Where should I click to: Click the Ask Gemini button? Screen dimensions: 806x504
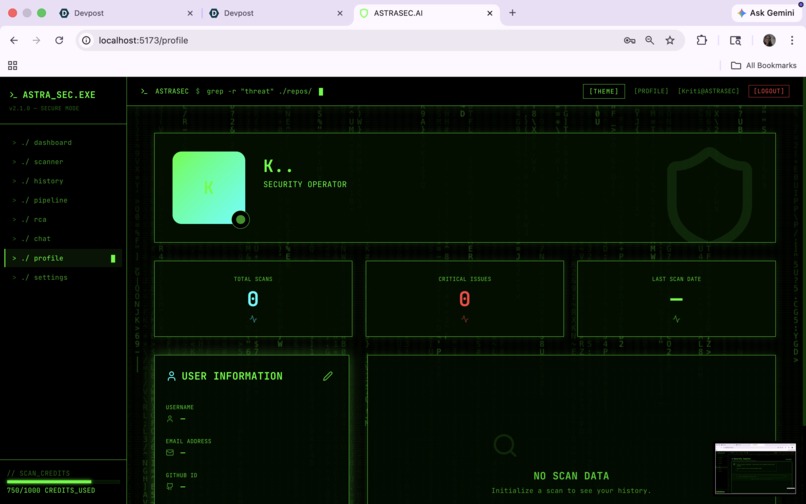pyautogui.click(x=766, y=13)
